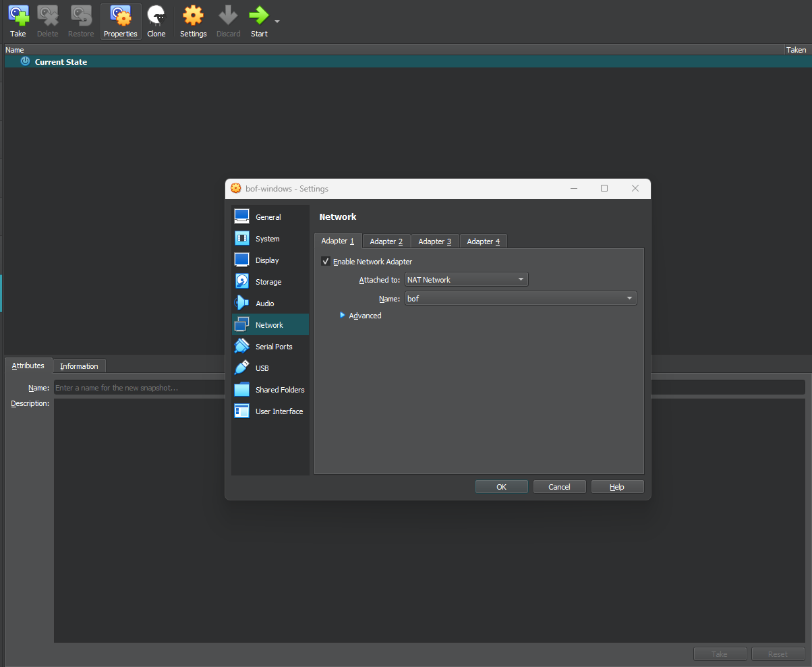Viewport: 812px width, 667px height.
Task: Start the VM with the green arrow
Action: [x=258, y=21]
